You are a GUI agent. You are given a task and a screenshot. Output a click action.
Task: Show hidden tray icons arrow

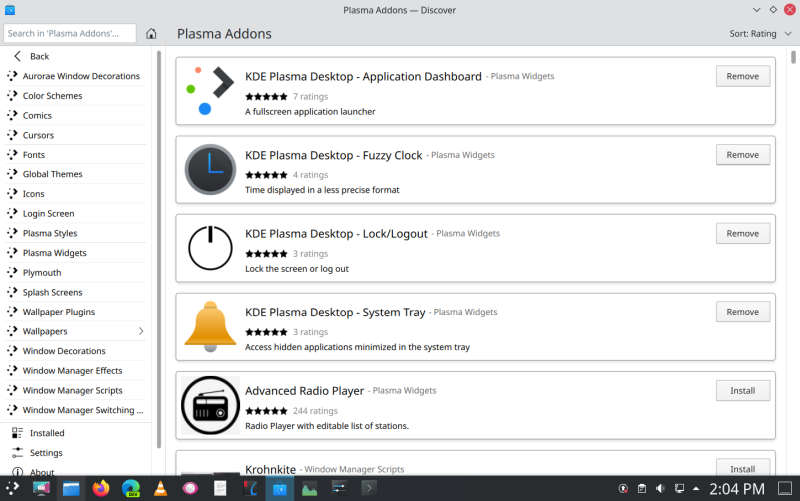[696, 488]
